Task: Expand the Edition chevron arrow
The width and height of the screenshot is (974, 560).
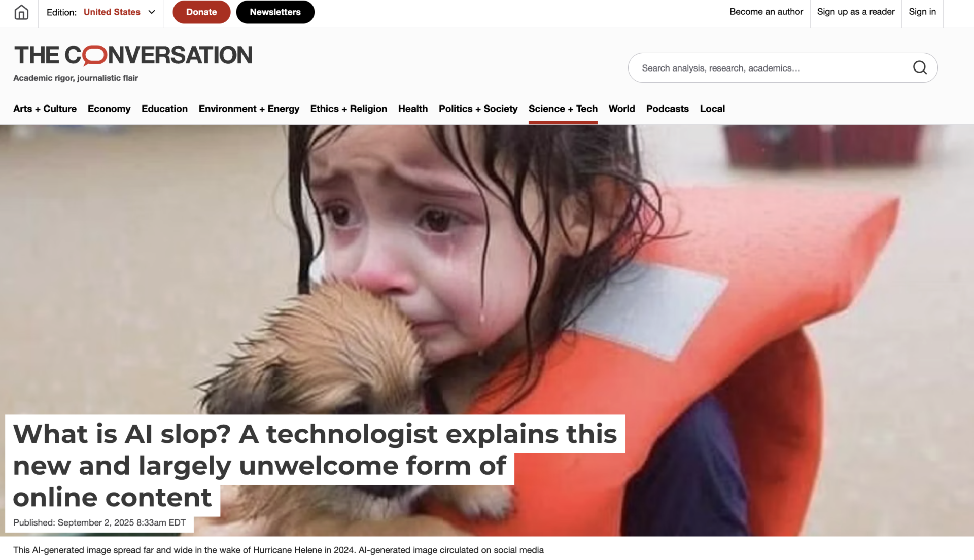Action: pyautogui.click(x=152, y=12)
